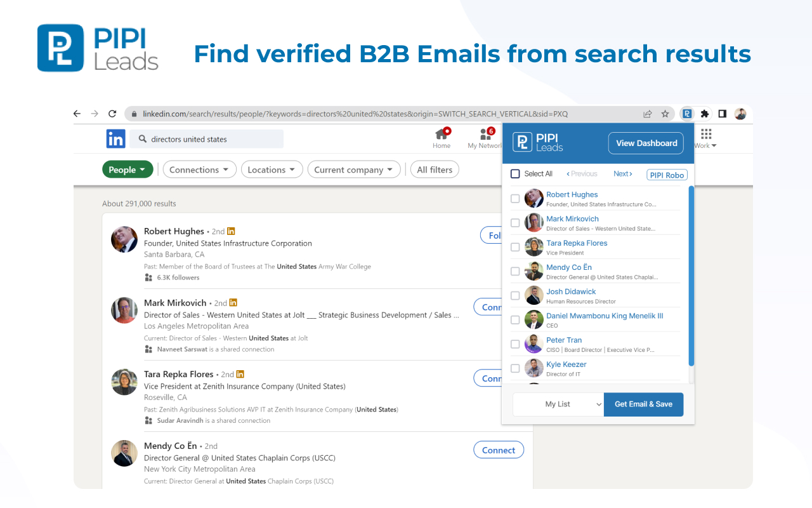Open the Connections filter dropdown
The height and width of the screenshot is (508, 812).
(199, 169)
